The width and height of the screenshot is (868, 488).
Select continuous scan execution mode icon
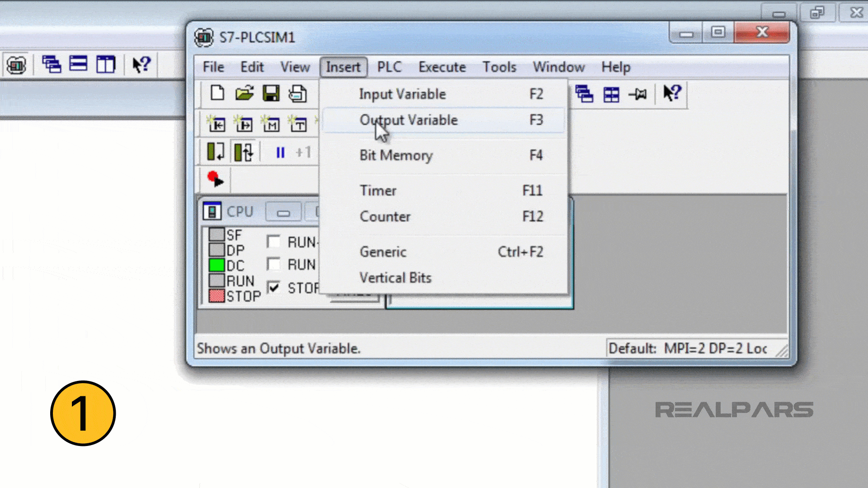pos(244,152)
